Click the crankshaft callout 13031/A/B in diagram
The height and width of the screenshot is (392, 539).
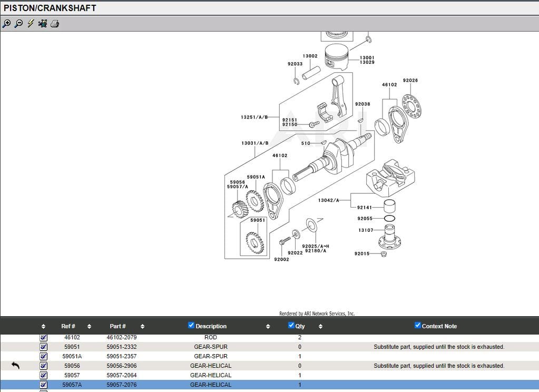(x=255, y=143)
